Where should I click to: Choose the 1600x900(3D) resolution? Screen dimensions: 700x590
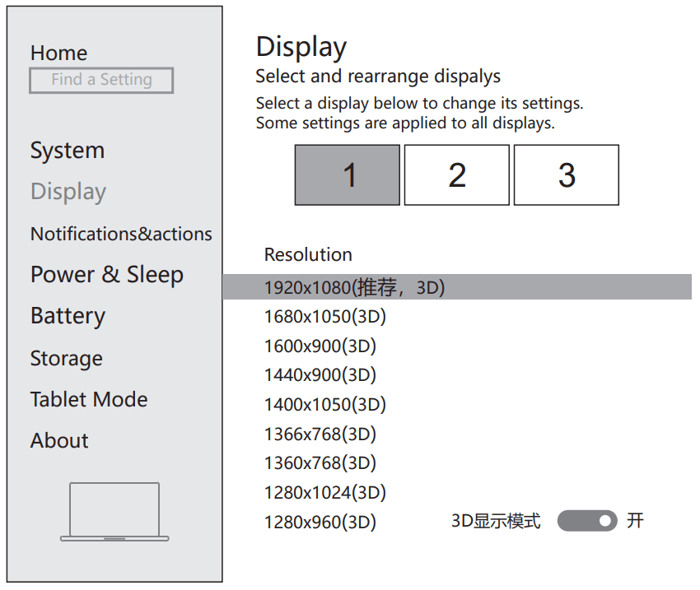(x=320, y=346)
